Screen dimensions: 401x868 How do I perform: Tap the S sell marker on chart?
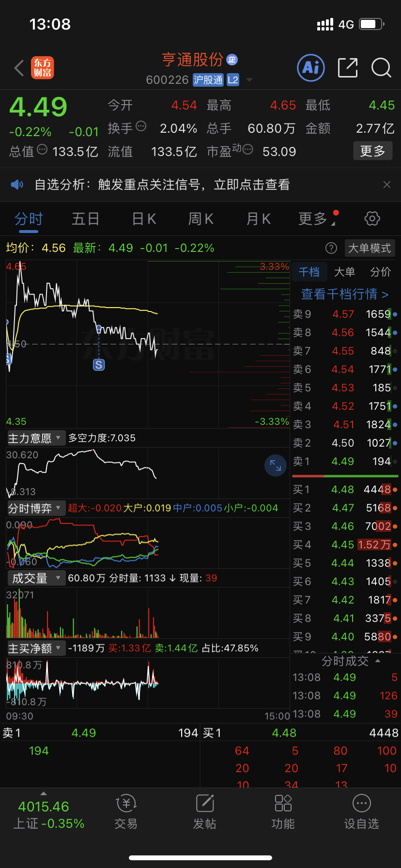point(99,365)
